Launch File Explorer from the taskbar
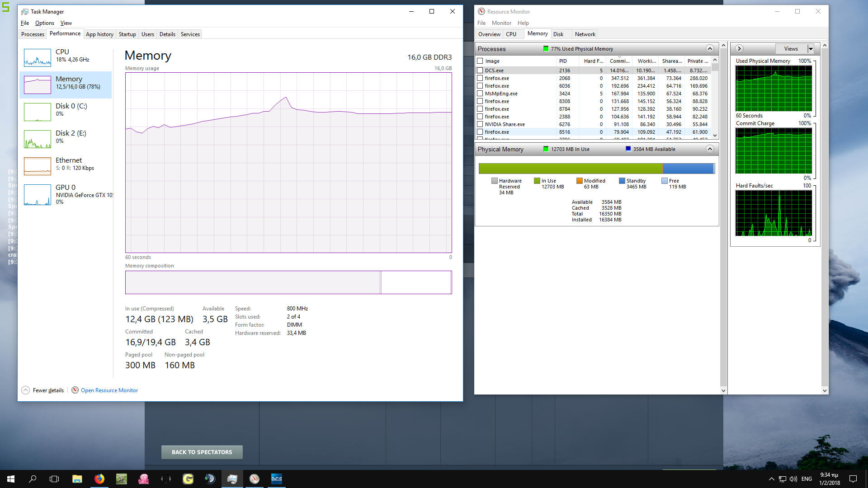Viewport: 868px width, 488px height. (x=77, y=479)
